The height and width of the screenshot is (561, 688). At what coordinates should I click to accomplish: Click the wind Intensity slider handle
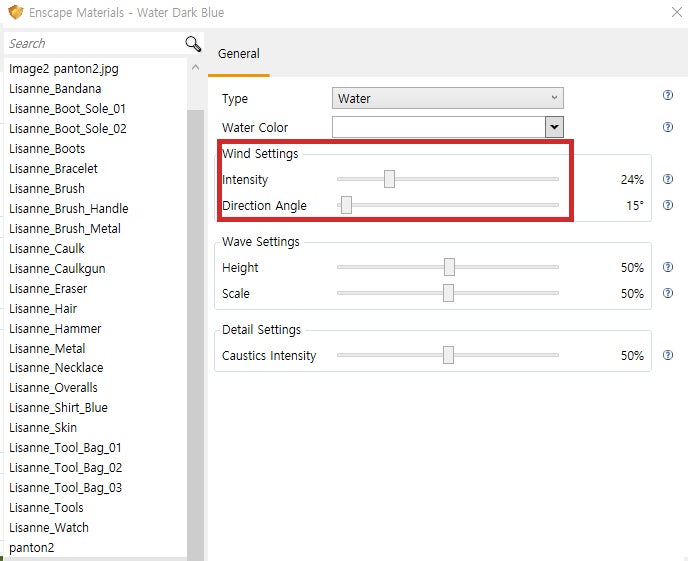pos(389,179)
